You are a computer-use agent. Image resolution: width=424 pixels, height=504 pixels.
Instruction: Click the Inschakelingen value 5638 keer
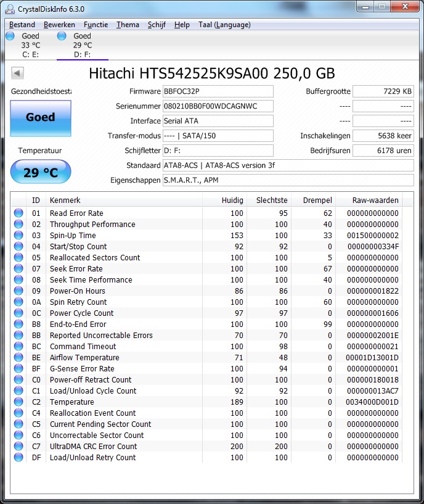tap(383, 136)
